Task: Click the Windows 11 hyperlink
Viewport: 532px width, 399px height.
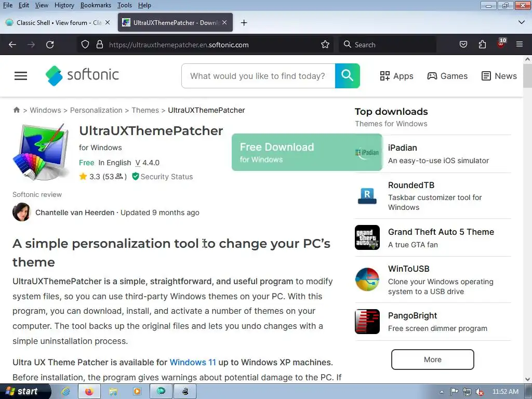Action: tap(193, 362)
